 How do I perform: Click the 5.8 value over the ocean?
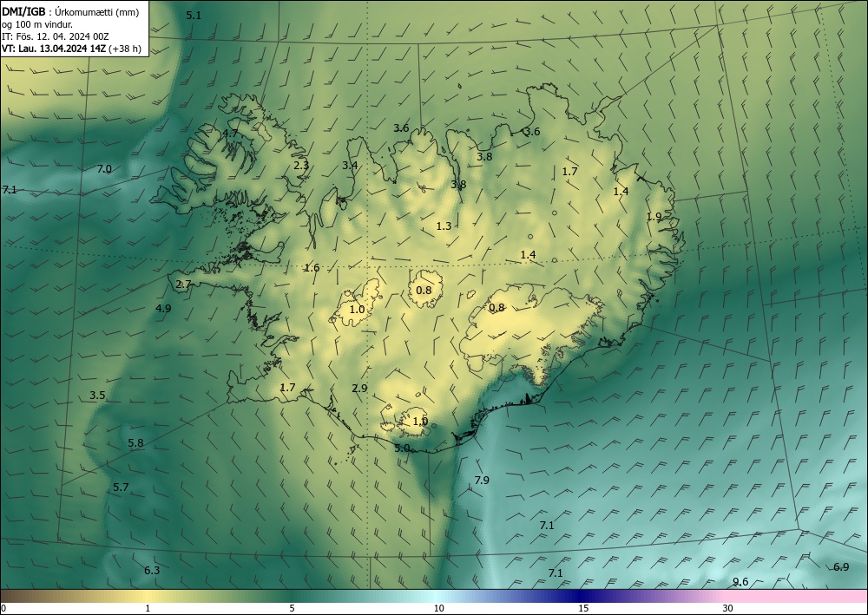click(x=135, y=443)
